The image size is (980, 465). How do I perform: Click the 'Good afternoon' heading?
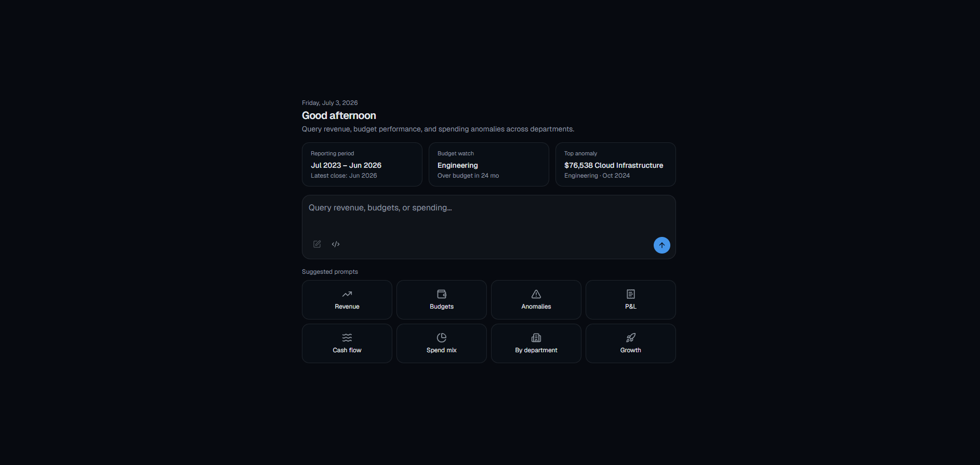[x=339, y=115]
